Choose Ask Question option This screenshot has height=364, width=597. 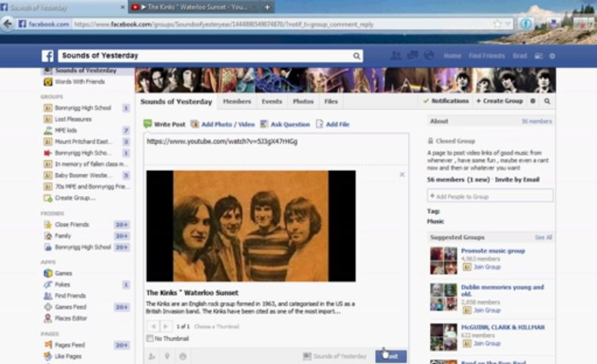point(285,124)
